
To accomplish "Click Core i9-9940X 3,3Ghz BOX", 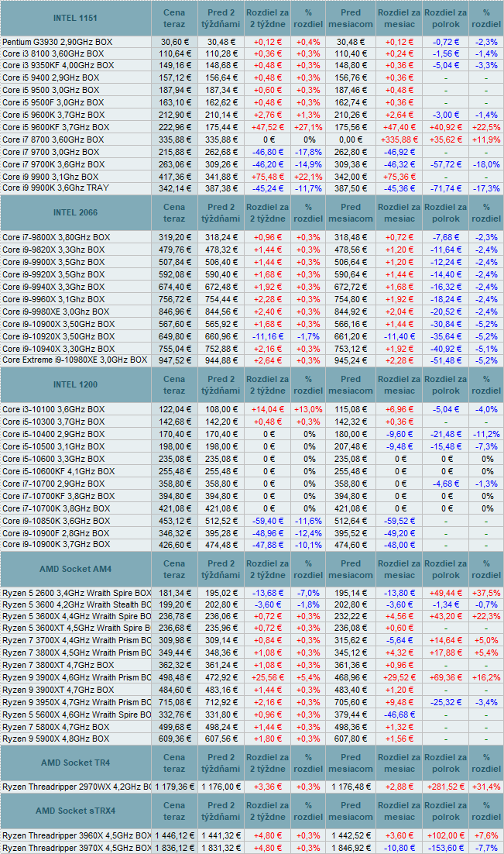I will [53, 287].
